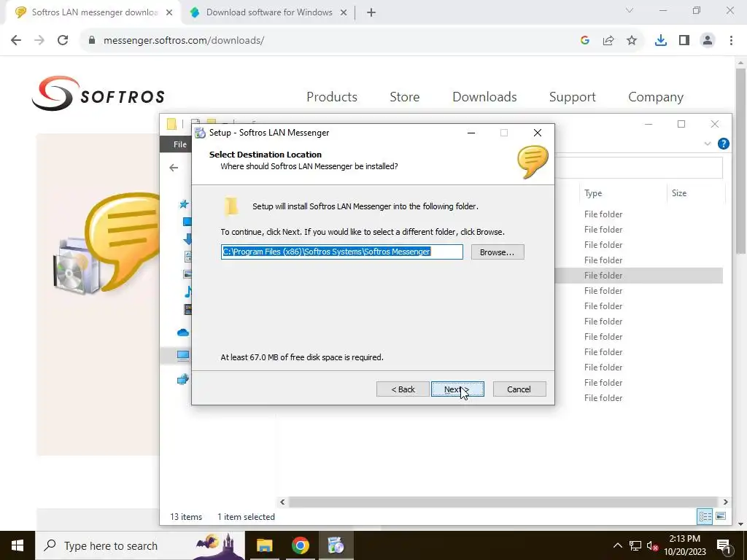Screen dimensions: 747x560
Task: Click the Explorer scrollbar right arrow
Action: pyautogui.click(x=725, y=502)
